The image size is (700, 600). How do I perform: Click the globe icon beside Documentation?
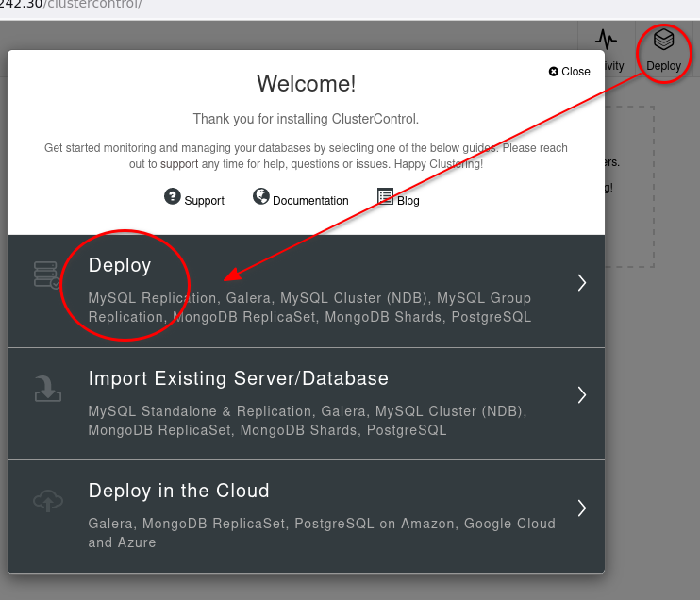[261, 196]
